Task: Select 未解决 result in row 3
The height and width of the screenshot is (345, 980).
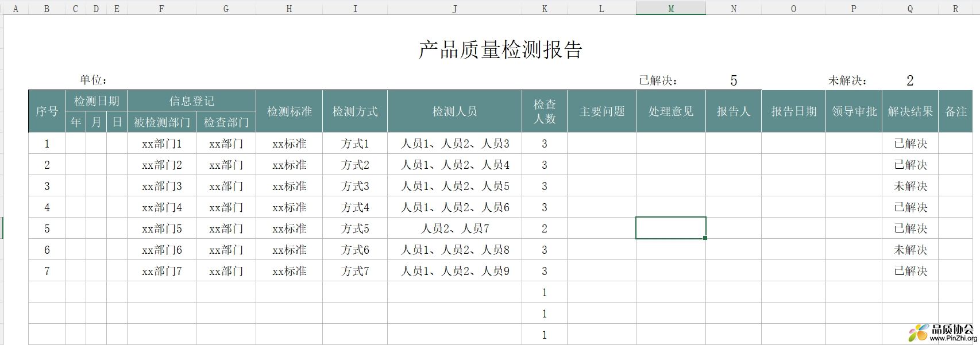Action: point(910,186)
